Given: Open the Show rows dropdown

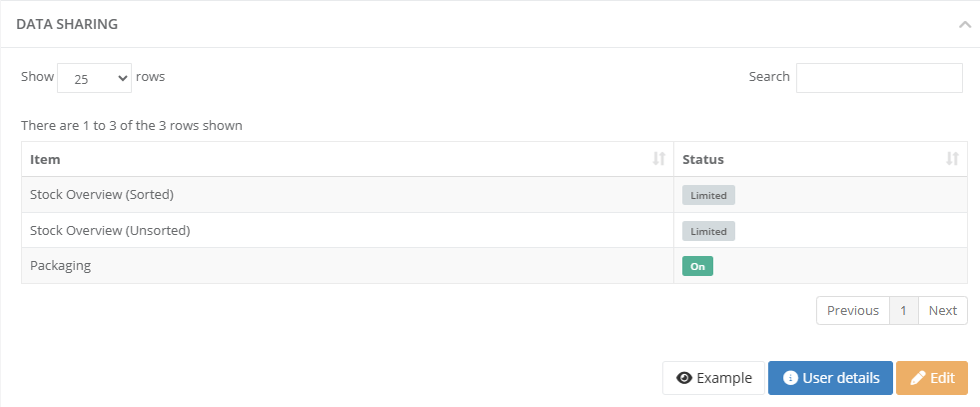Looking at the screenshot, I should [94, 78].
